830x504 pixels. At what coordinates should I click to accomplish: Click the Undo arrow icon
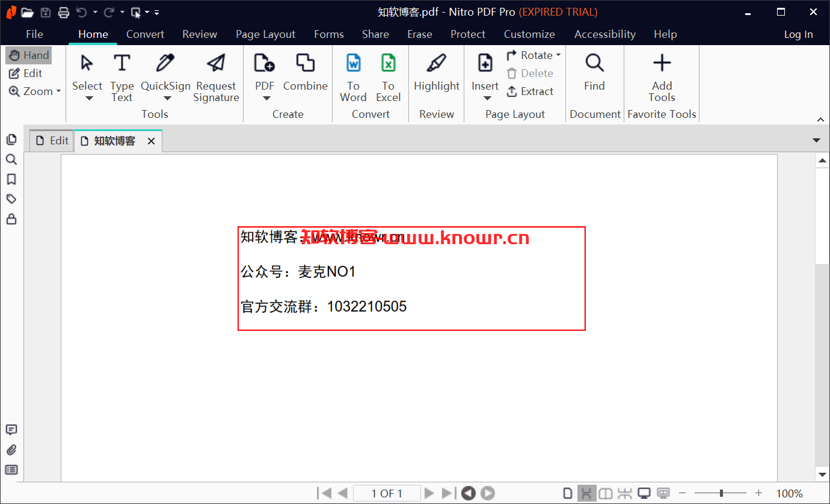coord(82,12)
